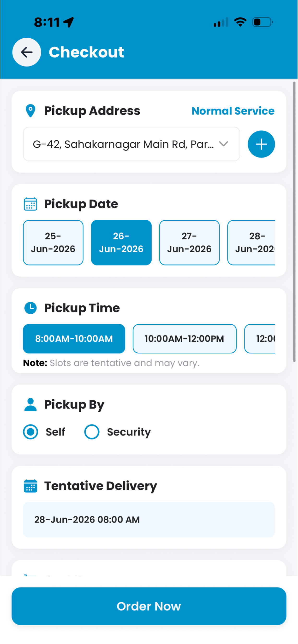
Task: Select 8:00AM-10:00AM time slot
Action: (x=74, y=339)
